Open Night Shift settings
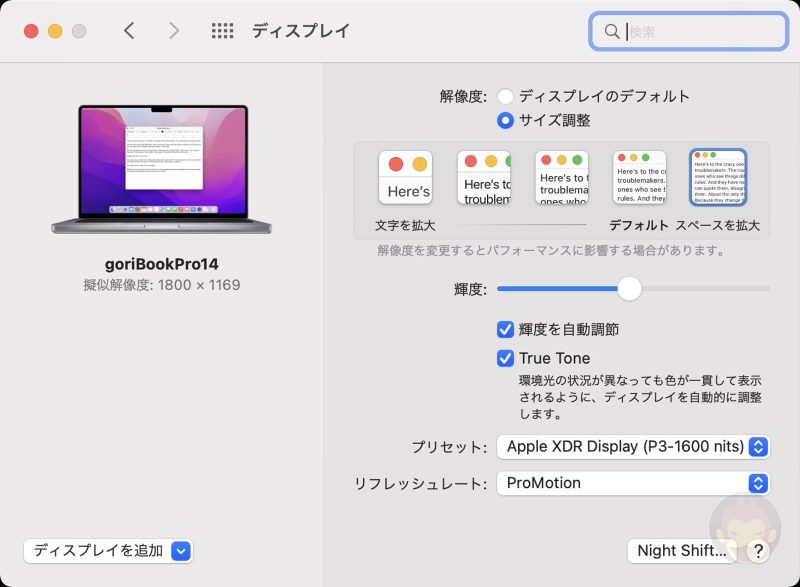 682,550
